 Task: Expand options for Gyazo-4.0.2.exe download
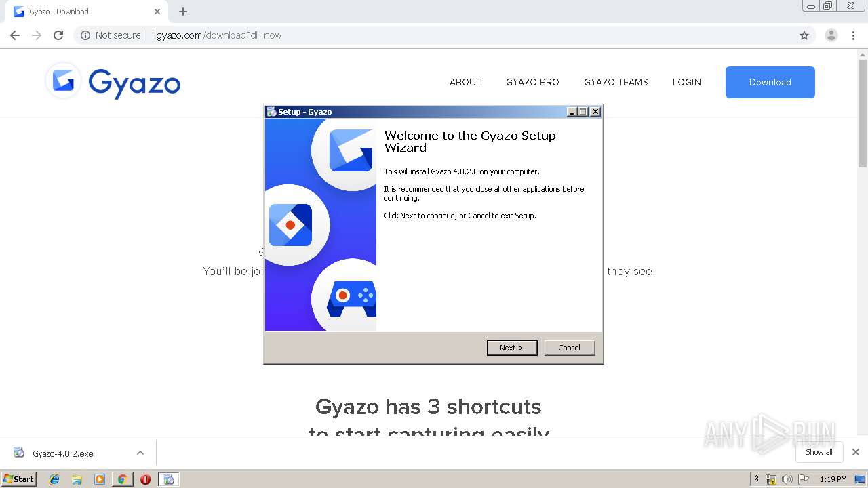pyautogui.click(x=140, y=453)
